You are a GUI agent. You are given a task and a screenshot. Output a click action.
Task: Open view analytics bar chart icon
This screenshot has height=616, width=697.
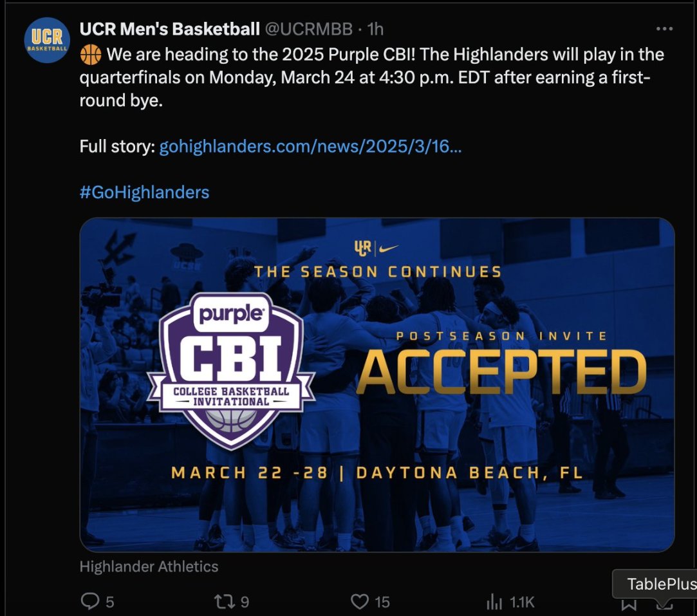(x=494, y=602)
